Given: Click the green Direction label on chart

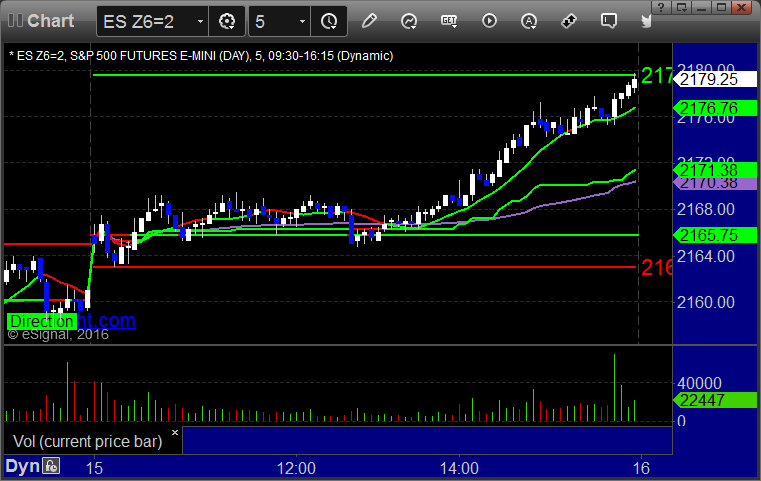Looking at the screenshot, I should tap(42, 321).
